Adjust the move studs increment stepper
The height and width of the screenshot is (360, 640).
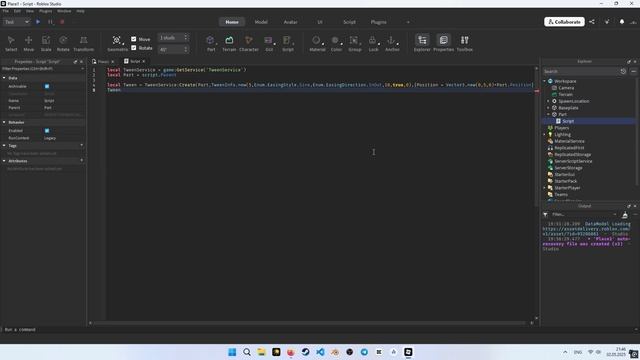(186, 38)
